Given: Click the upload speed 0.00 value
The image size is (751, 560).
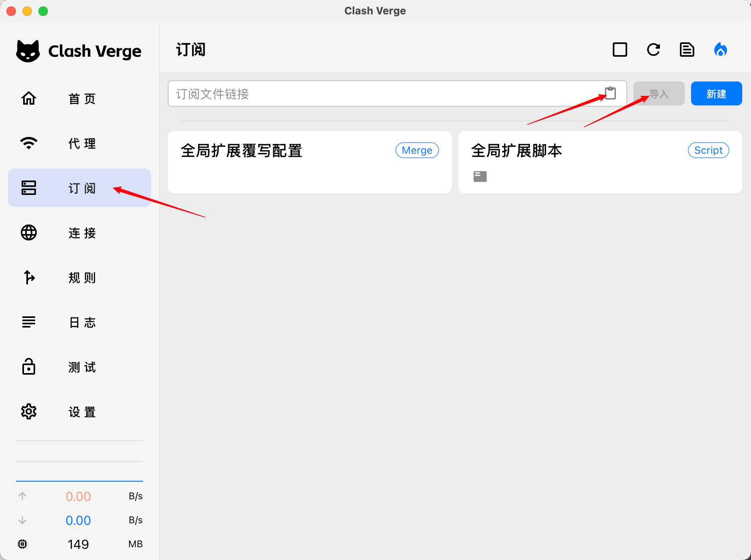Looking at the screenshot, I should point(78,496).
